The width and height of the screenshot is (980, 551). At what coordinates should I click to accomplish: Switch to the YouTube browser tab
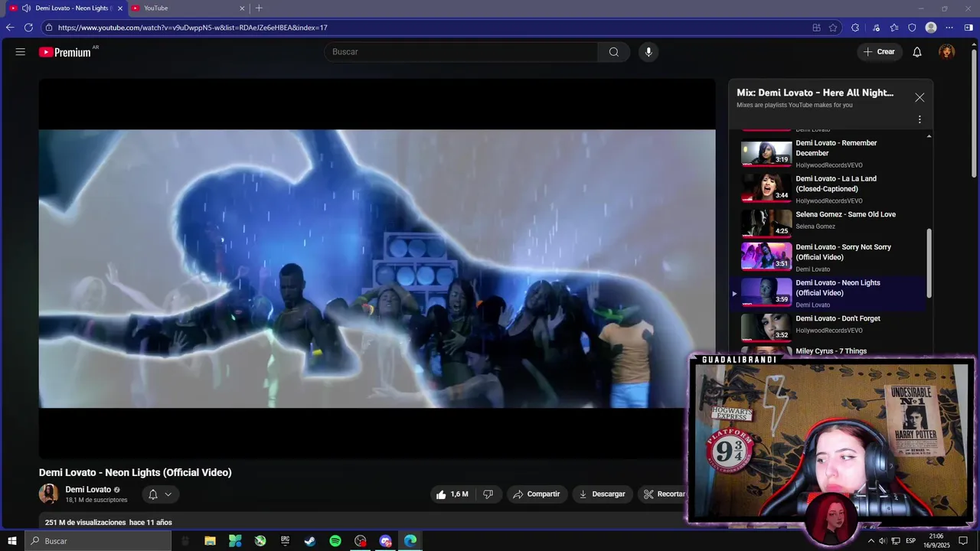(188, 8)
